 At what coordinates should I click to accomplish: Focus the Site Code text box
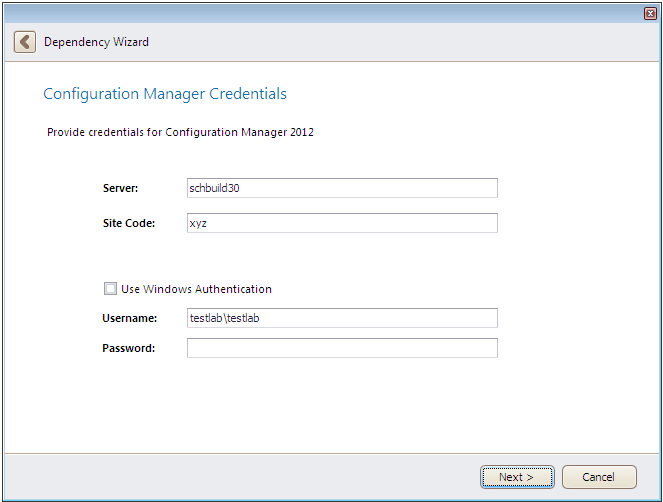pyautogui.click(x=342, y=223)
